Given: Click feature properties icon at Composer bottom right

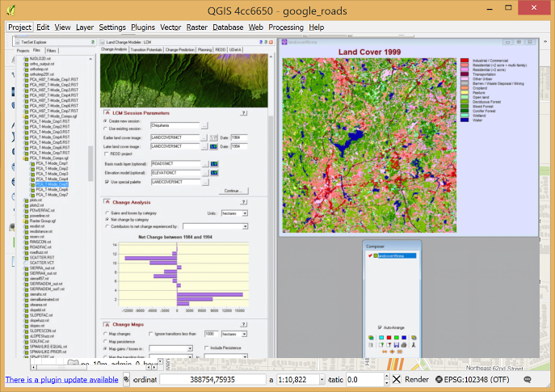Looking at the screenshot, I should click(x=414, y=345).
